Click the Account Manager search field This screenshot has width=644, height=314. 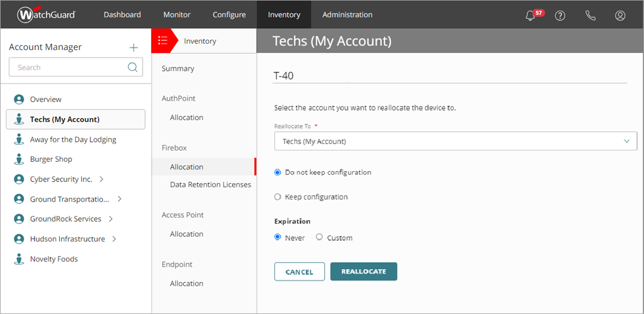pyautogui.click(x=69, y=67)
